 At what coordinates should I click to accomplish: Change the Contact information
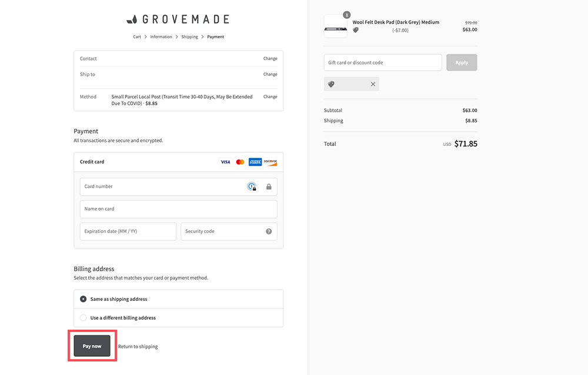pyautogui.click(x=270, y=58)
